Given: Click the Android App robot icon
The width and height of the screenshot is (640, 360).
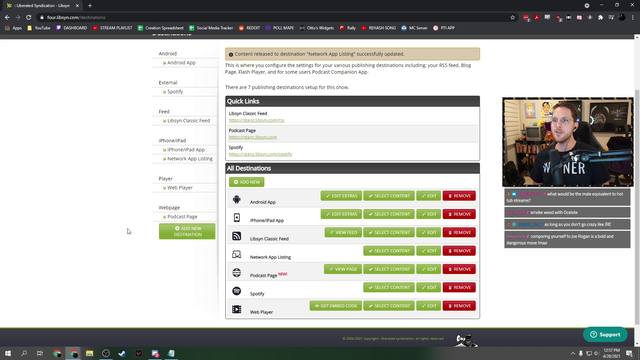Looking at the screenshot, I should coord(236,199).
